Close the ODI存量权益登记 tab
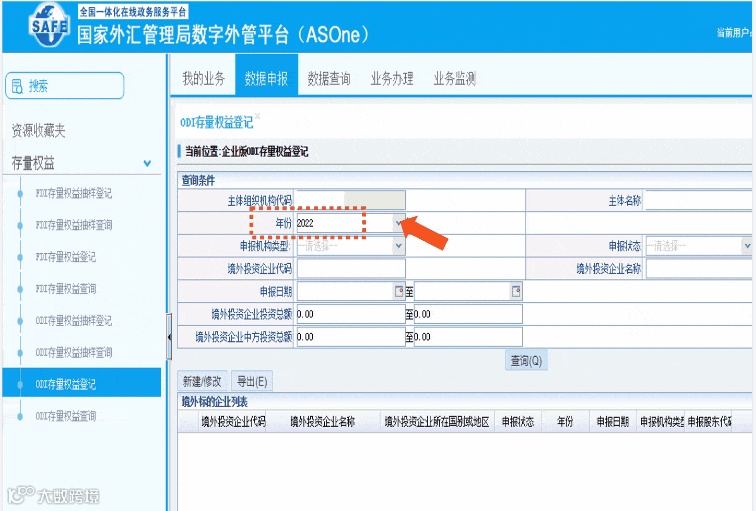Screen dimensions: 756x511 tap(257, 116)
